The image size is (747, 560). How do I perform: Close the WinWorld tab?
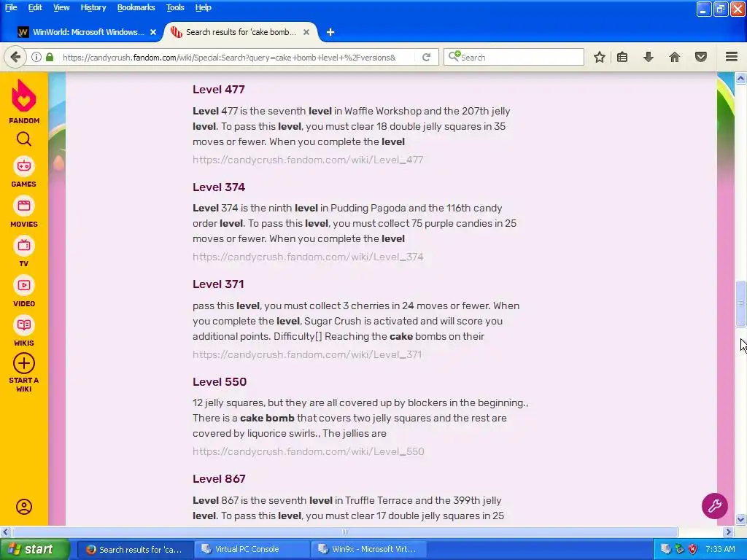pos(153,32)
